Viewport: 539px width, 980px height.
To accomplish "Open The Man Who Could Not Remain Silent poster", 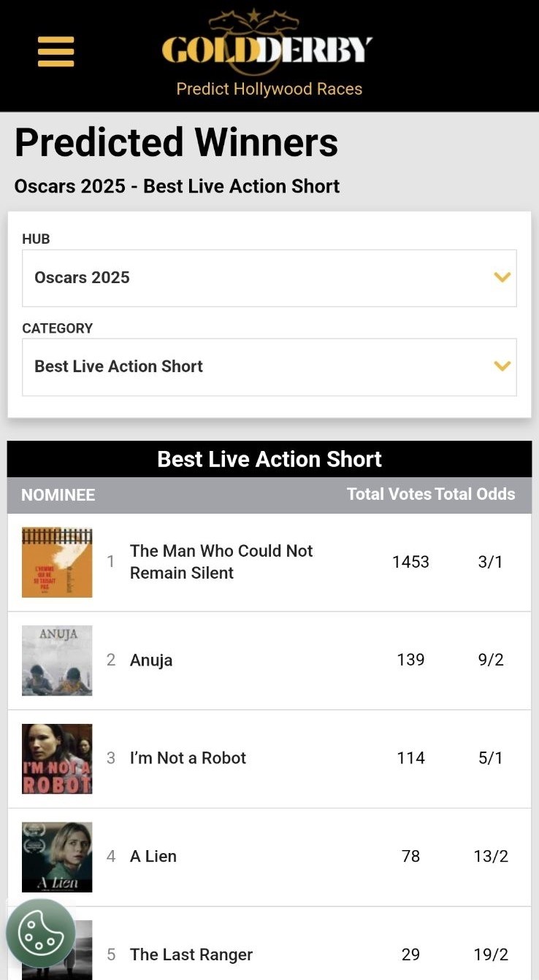I will click(57, 563).
